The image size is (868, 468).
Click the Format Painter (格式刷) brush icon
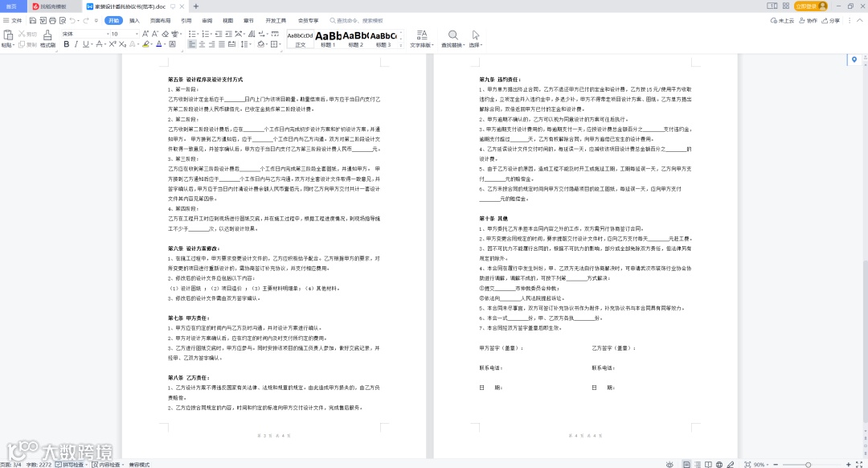pos(47,35)
